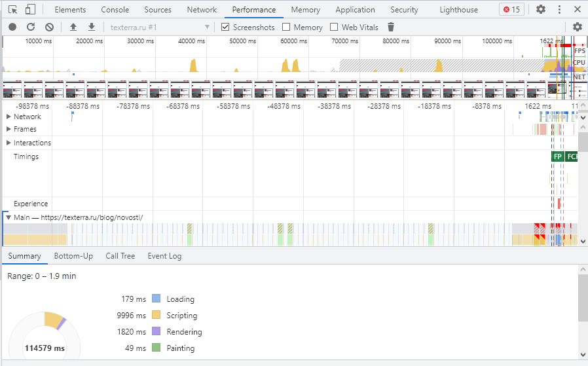Uncheck the Screenshots checkbox
Image resolution: width=588 pixels, height=366 pixels.
point(225,27)
